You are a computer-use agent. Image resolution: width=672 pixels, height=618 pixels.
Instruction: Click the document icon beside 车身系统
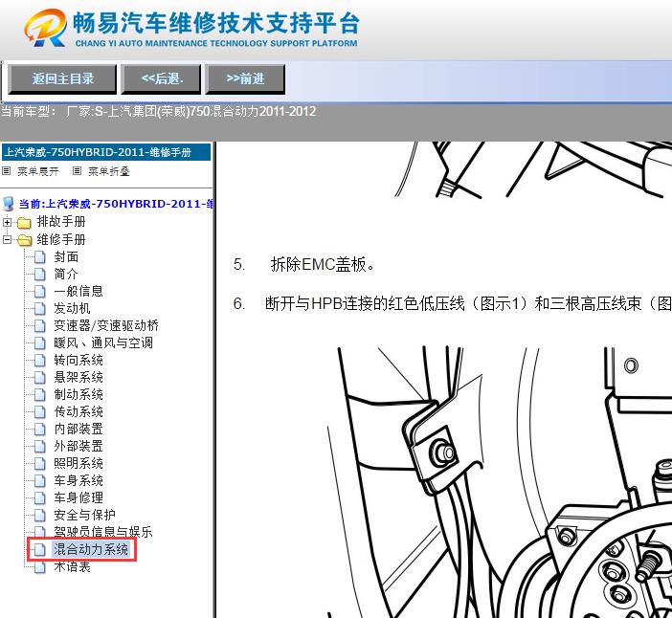pos(40,480)
